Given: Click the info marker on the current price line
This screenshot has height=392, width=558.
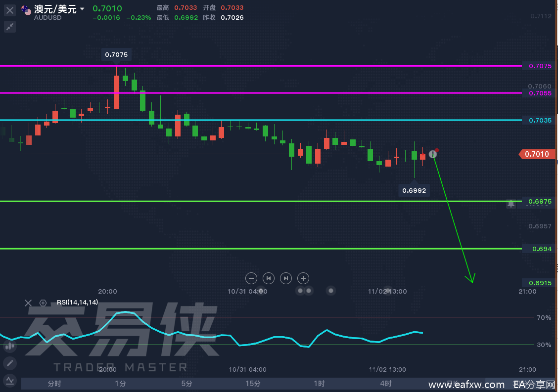Looking at the screenshot, I should coord(432,154).
